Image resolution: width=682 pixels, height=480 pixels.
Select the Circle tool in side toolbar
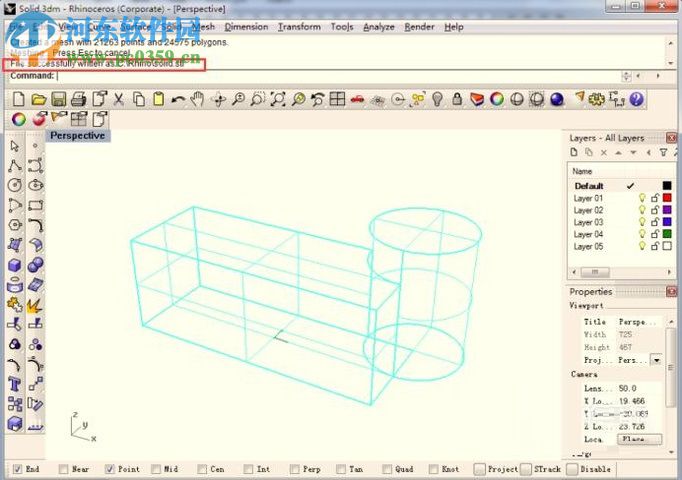15,185
